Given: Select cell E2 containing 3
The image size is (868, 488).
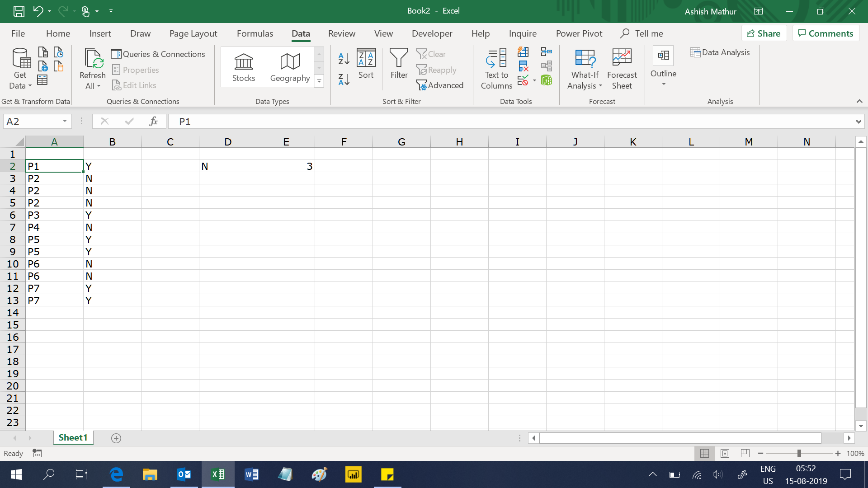Looking at the screenshot, I should click(286, 166).
